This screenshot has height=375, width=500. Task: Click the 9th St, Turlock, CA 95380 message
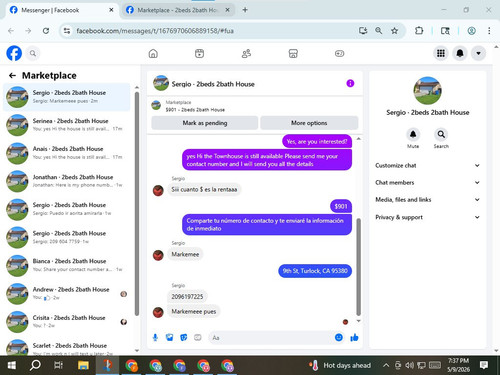[315, 271]
